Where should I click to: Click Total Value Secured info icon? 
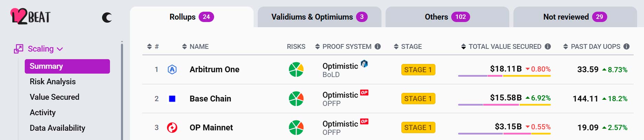[x=548, y=46]
